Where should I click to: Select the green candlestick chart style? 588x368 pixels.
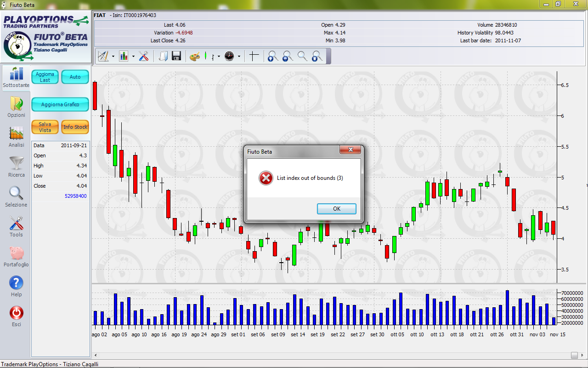point(206,56)
